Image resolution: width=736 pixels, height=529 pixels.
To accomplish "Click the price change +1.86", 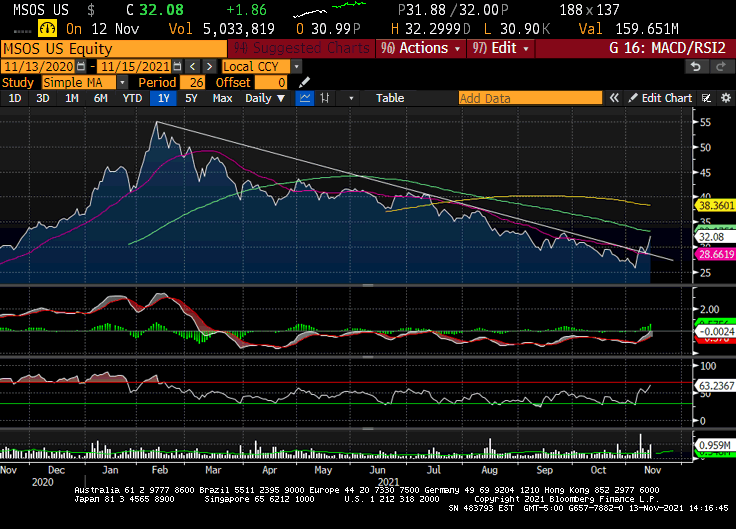I will (246, 10).
